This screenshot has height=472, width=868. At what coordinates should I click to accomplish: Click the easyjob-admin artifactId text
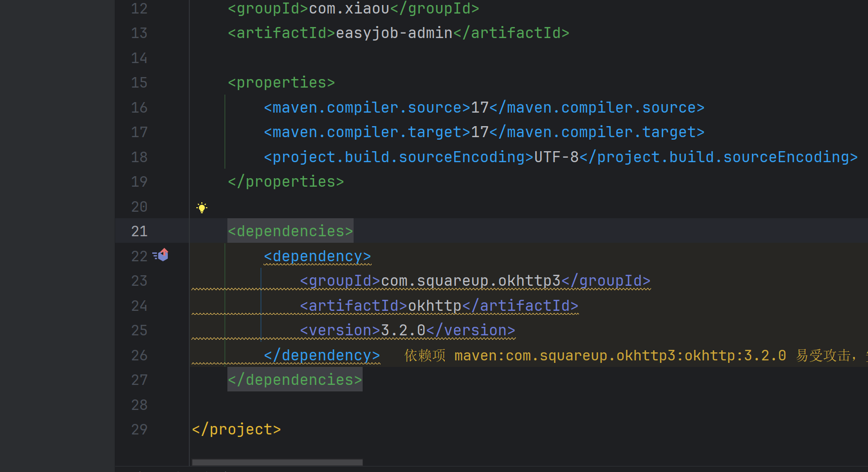(394, 33)
